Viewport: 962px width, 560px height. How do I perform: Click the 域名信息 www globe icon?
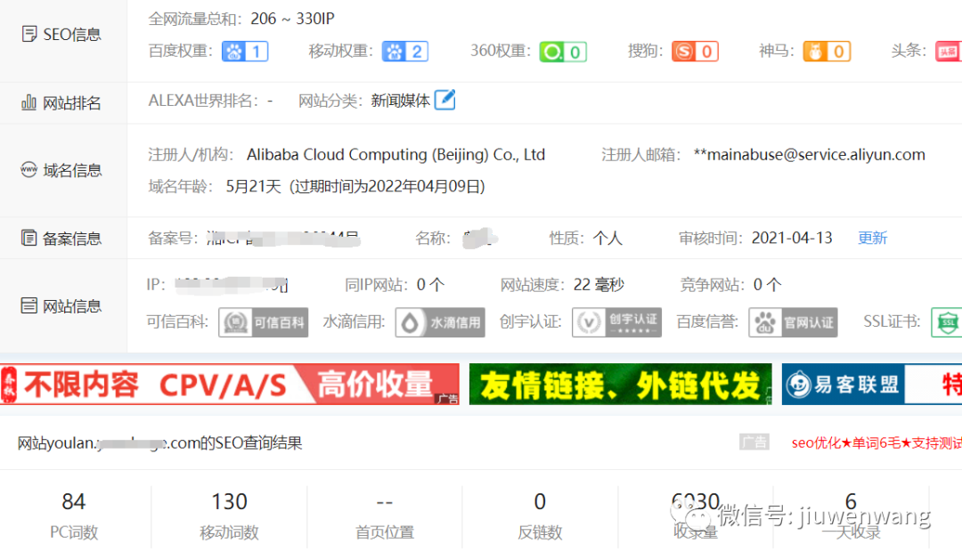pos(29,169)
